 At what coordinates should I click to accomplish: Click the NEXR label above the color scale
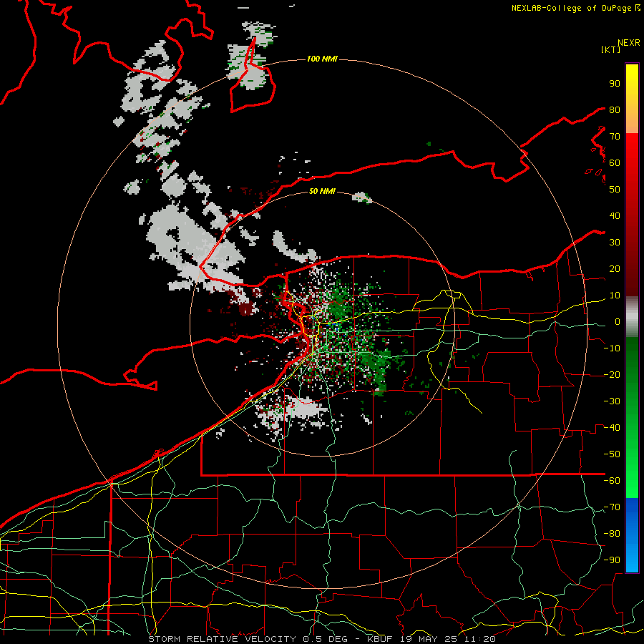pos(628,43)
